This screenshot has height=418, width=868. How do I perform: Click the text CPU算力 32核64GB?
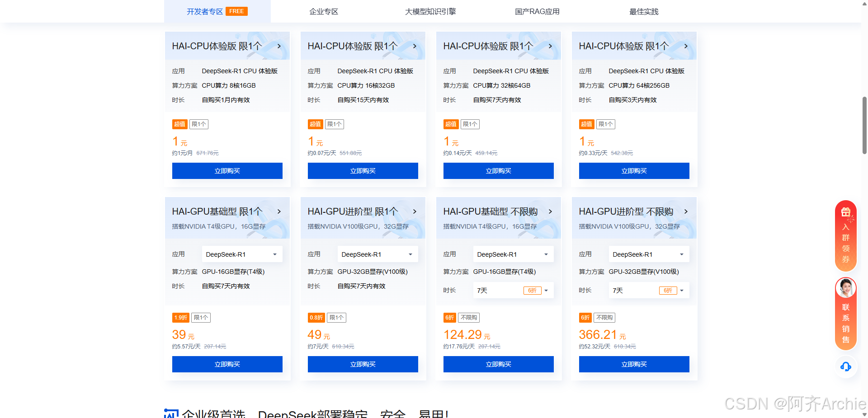coord(502,85)
